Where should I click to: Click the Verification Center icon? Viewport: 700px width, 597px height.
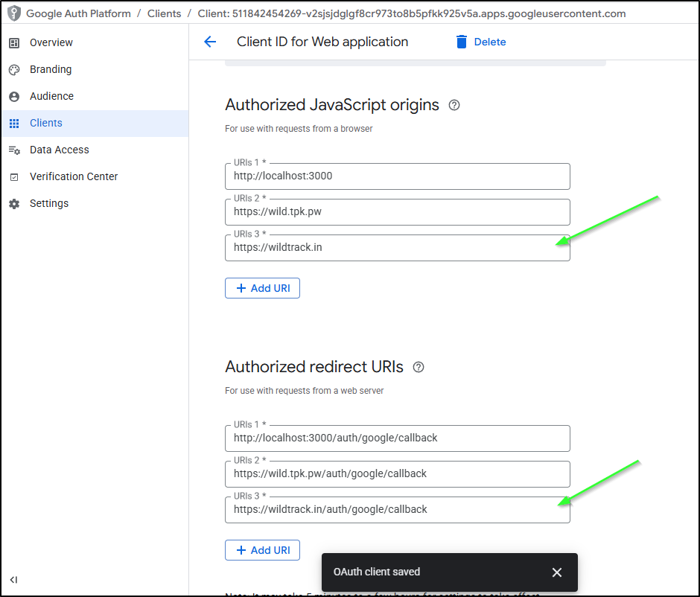tap(14, 177)
